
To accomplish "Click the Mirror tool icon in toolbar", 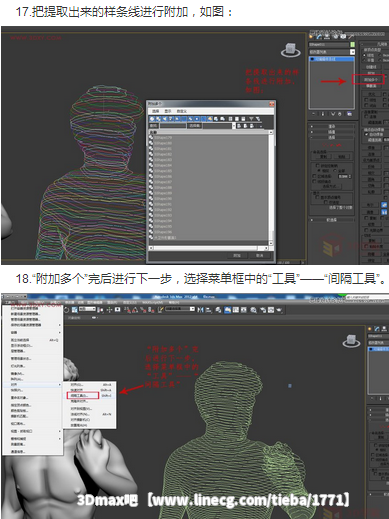I will [200, 310].
